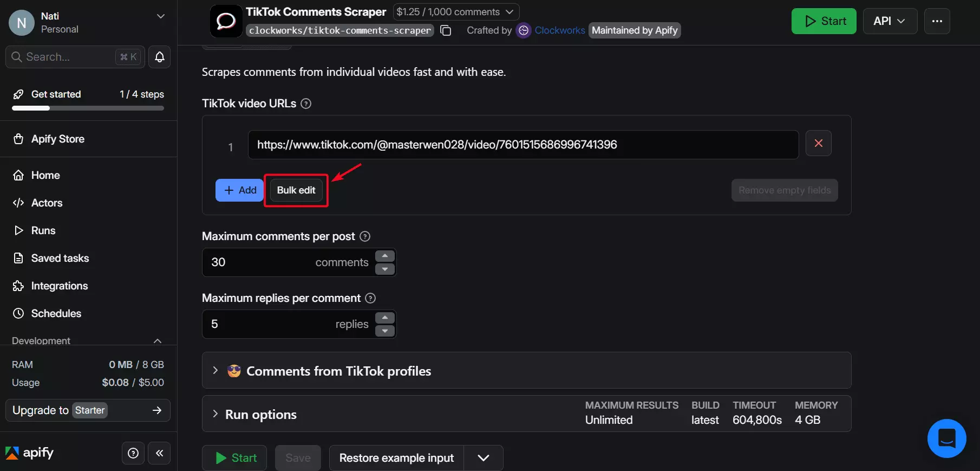This screenshot has width=980, height=471.
Task: Show help for Maximum replies per comment
Action: (x=370, y=298)
